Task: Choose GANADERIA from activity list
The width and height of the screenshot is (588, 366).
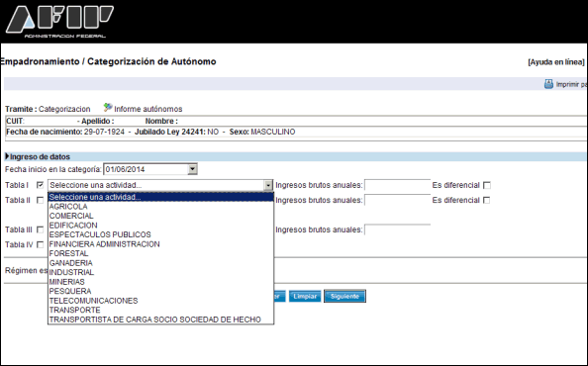Action: (161, 263)
